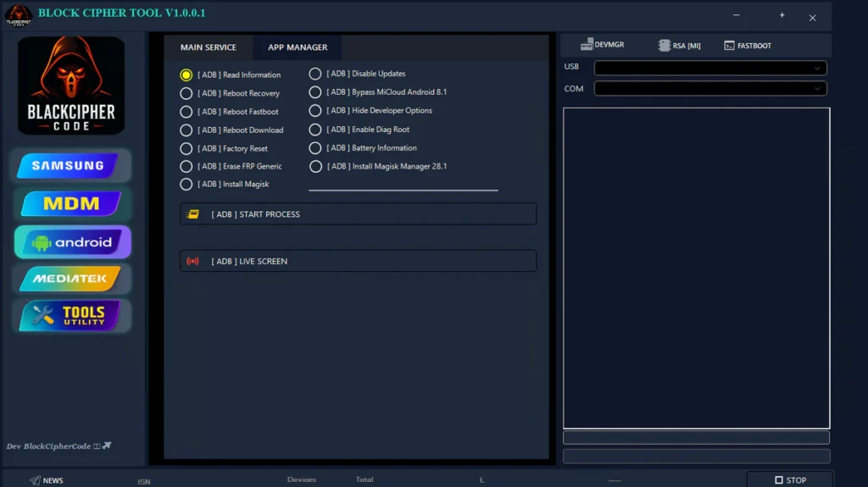Screen dimensions: 868x487
Task: Switch to the MAIN SERVICE tab
Action: tap(209, 47)
